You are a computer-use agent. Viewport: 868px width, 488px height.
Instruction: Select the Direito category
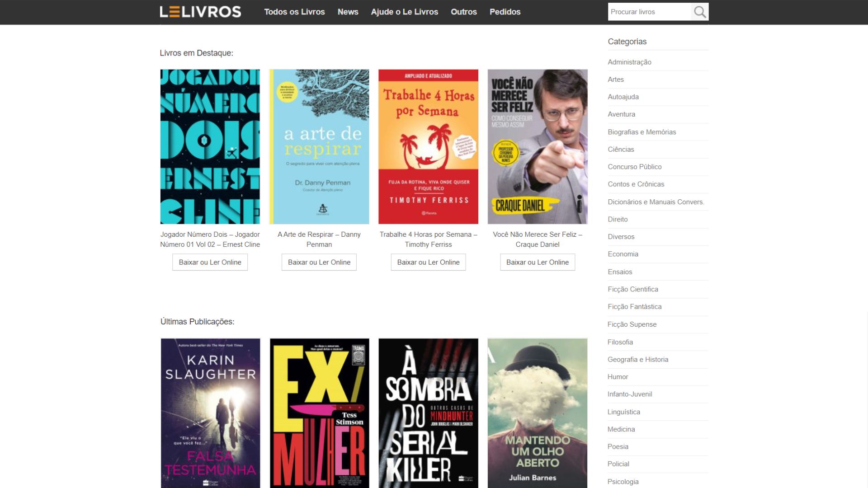click(618, 219)
